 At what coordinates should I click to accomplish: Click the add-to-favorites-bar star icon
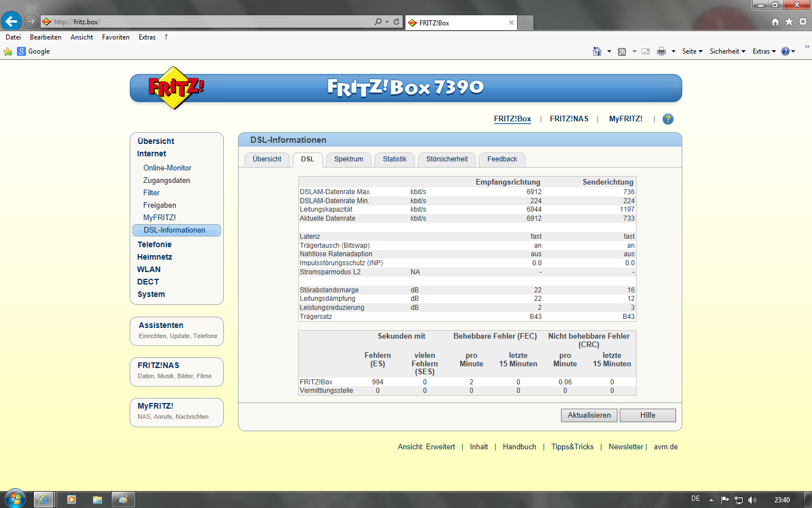(x=8, y=51)
